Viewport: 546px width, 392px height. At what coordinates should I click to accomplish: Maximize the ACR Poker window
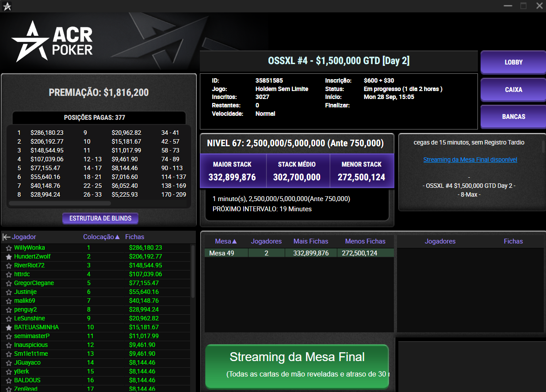point(523,6)
